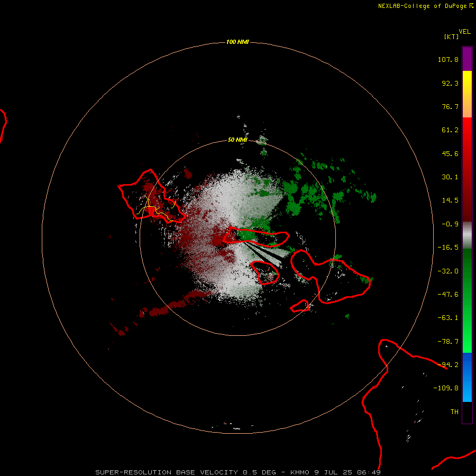Screen dimensions: 476x476
Task: Click the VEL legend title
Action: coord(464,32)
